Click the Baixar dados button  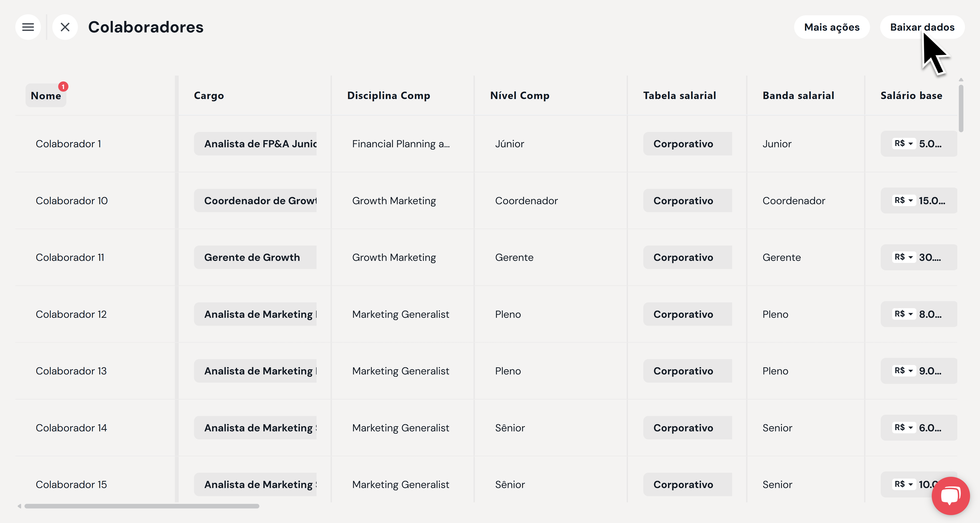pyautogui.click(x=922, y=27)
